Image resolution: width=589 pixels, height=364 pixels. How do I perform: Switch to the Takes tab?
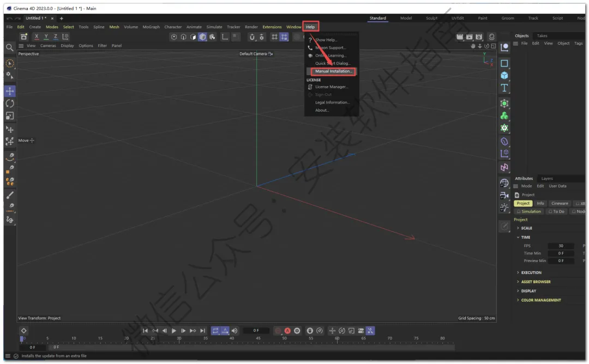pyautogui.click(x=542, y=35)
